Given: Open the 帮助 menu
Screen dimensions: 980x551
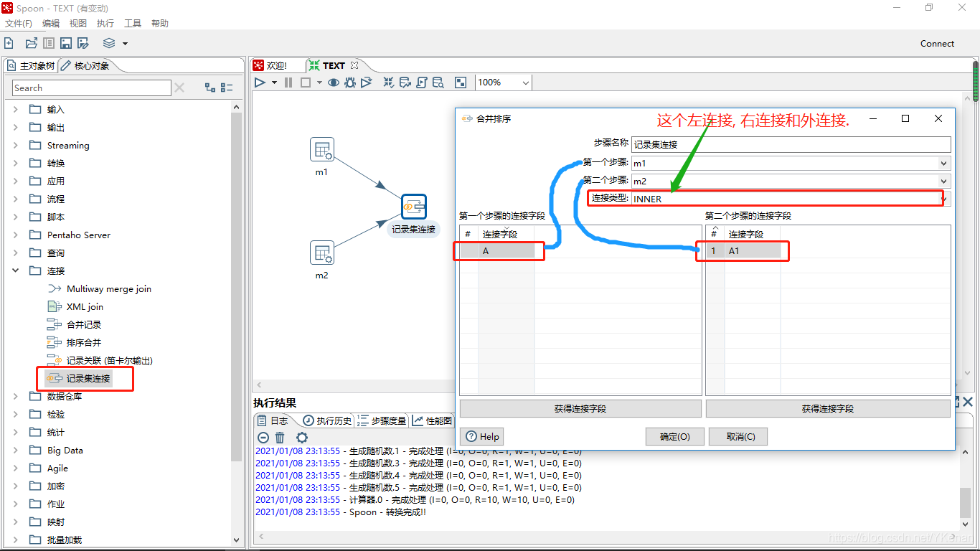Looking at the screenshot, I should pos(160,24).
